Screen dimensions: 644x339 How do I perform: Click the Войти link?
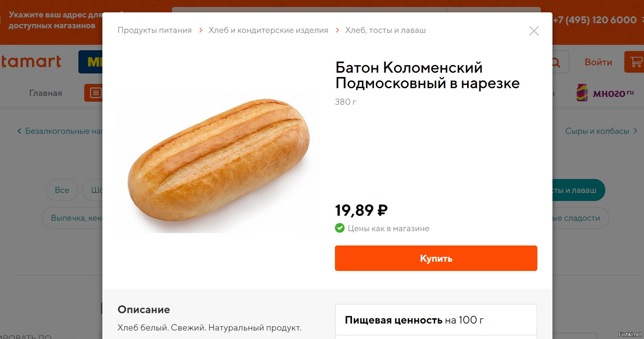coord(598,62)
